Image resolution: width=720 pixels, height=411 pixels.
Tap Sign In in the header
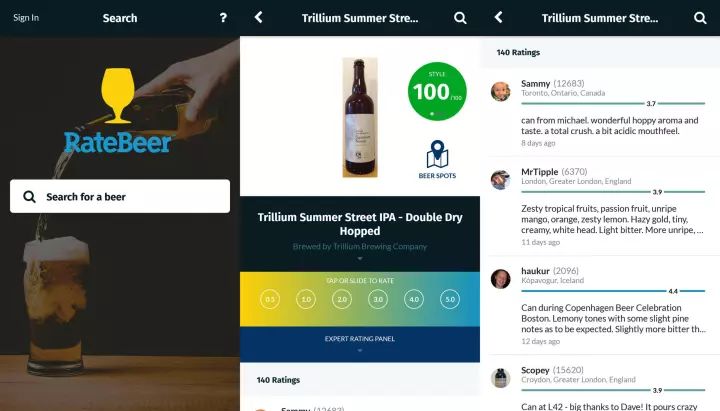coord(26,18)
